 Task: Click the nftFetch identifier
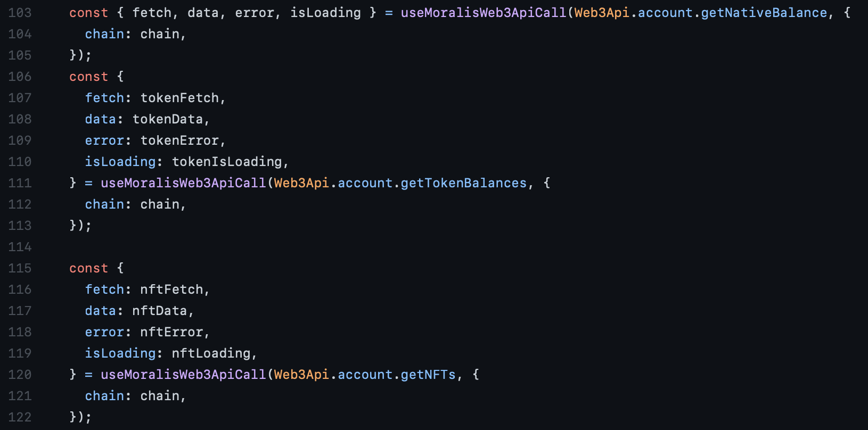(171, 290)
